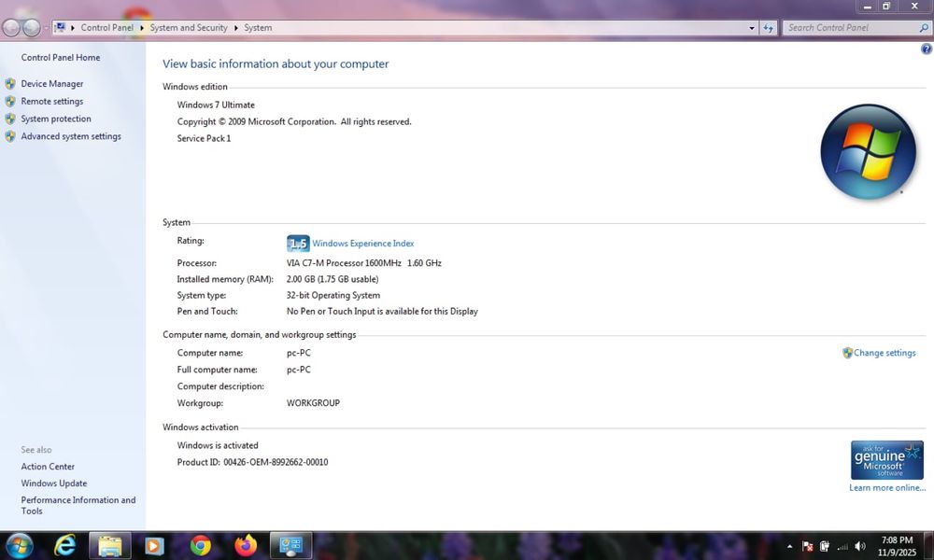934x560 pixels.
Task: Go to Control Panel breadcrumb
Action: [x=107, y=28]
